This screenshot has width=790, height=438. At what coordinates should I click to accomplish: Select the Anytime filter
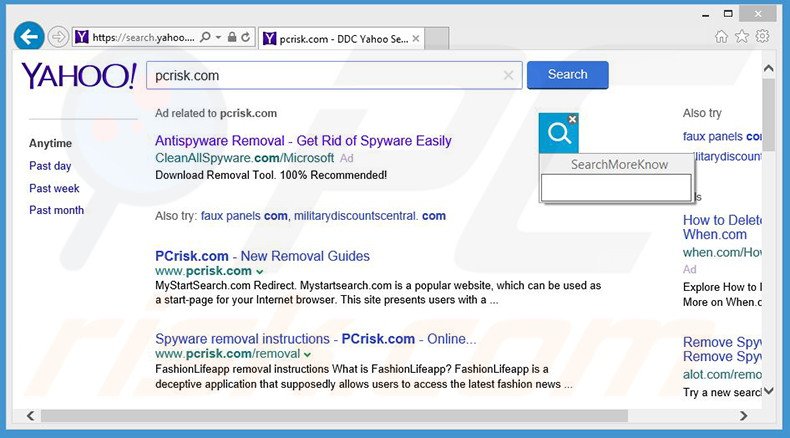(x=50, y=144)
